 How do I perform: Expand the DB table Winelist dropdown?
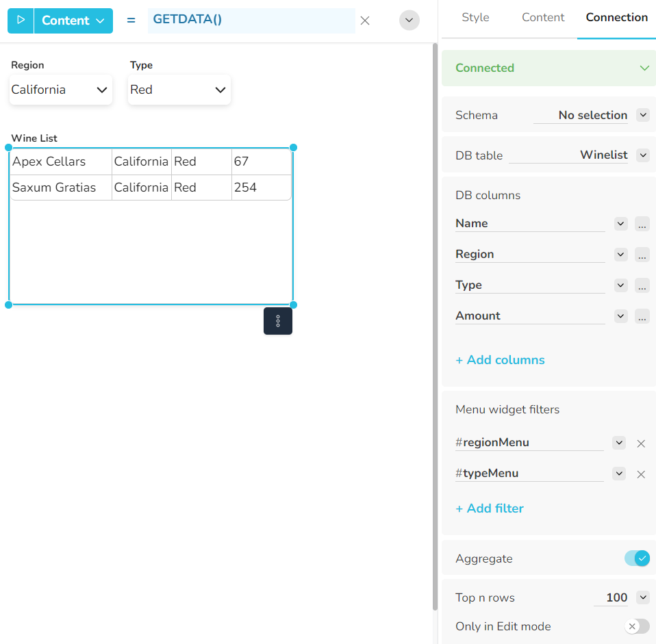(642, 155)
